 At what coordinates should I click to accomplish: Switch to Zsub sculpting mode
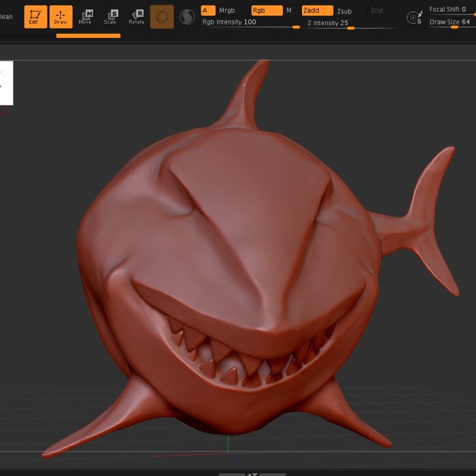click(x=344, y=12)
